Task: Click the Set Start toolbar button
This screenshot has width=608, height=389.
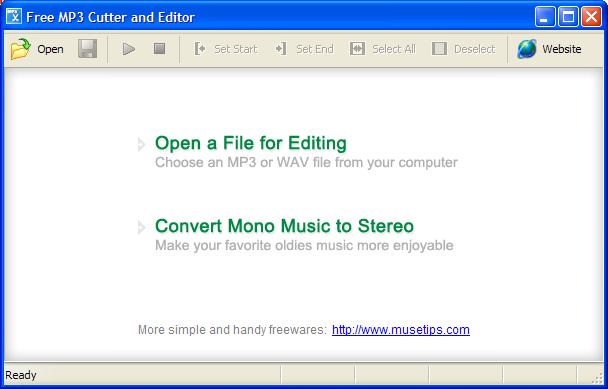Action: click(226, 49)
